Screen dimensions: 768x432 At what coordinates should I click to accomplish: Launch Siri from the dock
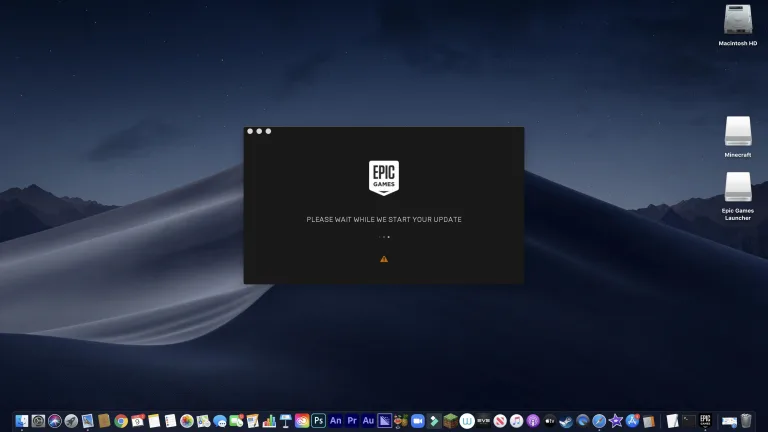point(55,421)
